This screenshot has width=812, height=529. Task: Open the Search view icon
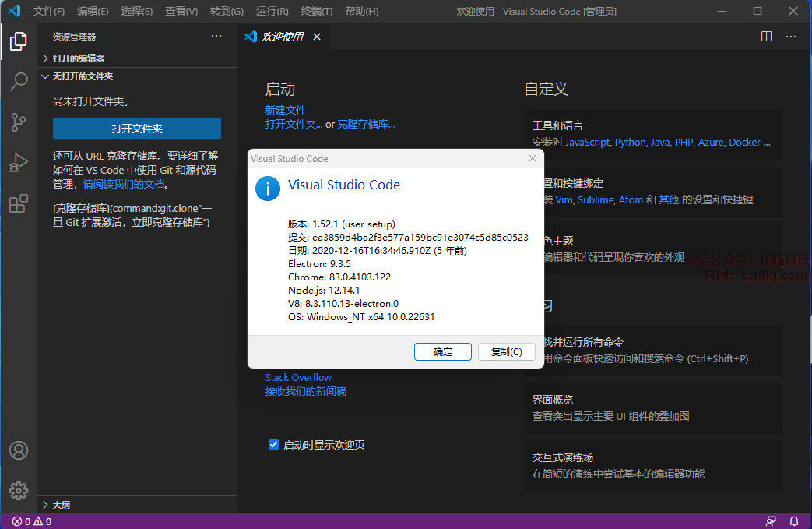(19, 82)
